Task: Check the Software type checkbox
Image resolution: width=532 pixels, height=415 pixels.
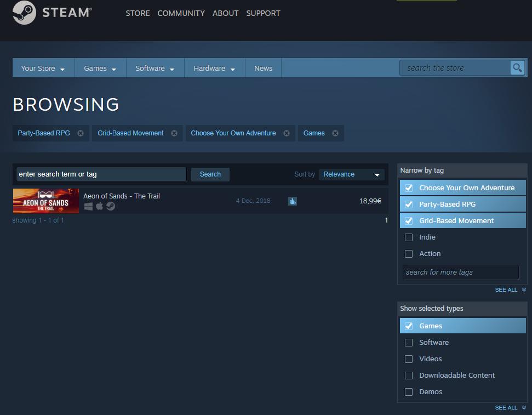Action: 409,342
